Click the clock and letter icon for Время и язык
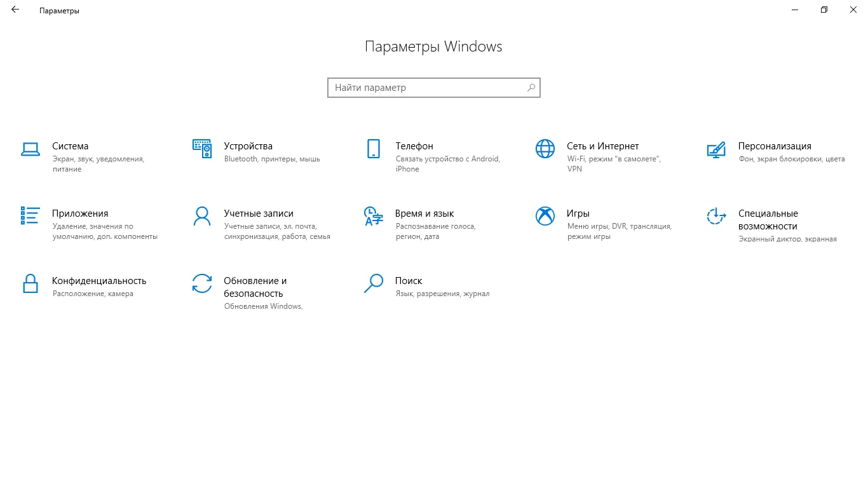This screenshot has width=868, height=488. 374,216
